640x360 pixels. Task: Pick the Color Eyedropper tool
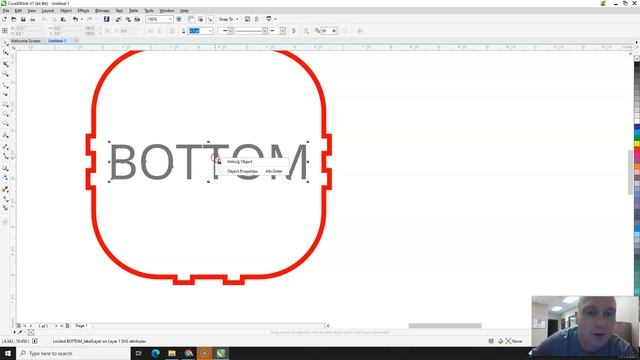click(5, 189)
